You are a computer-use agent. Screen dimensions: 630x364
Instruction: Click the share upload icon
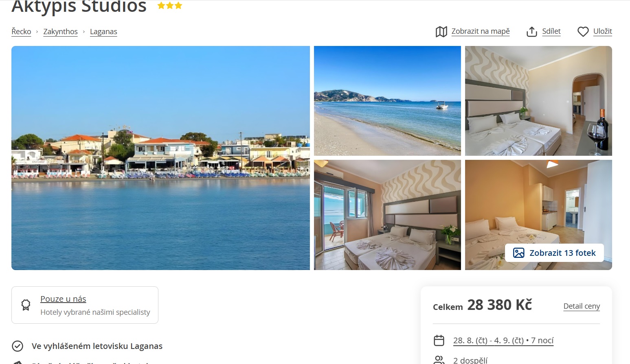pyautogui.click(x=532, y=32)
